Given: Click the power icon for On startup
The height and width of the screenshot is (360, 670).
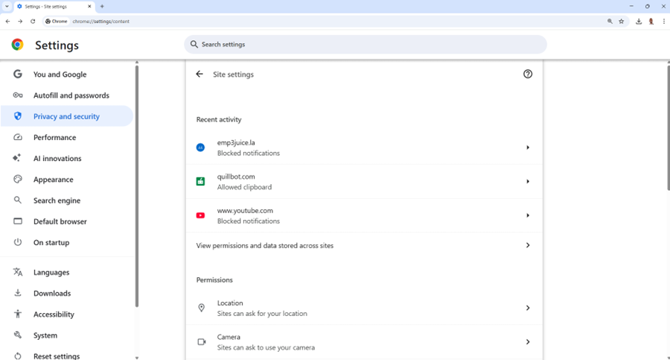Looking at the screenshot, I should pos(18,242).
